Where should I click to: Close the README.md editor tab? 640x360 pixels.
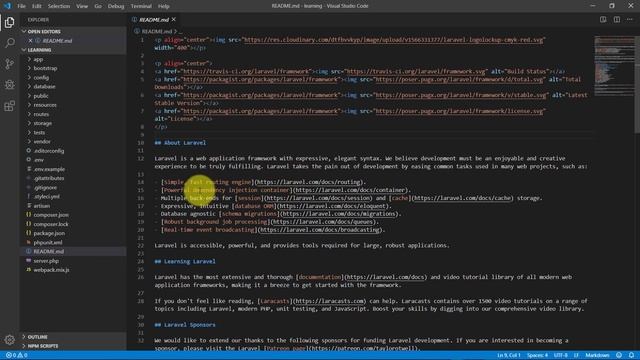tap(174, 19)
